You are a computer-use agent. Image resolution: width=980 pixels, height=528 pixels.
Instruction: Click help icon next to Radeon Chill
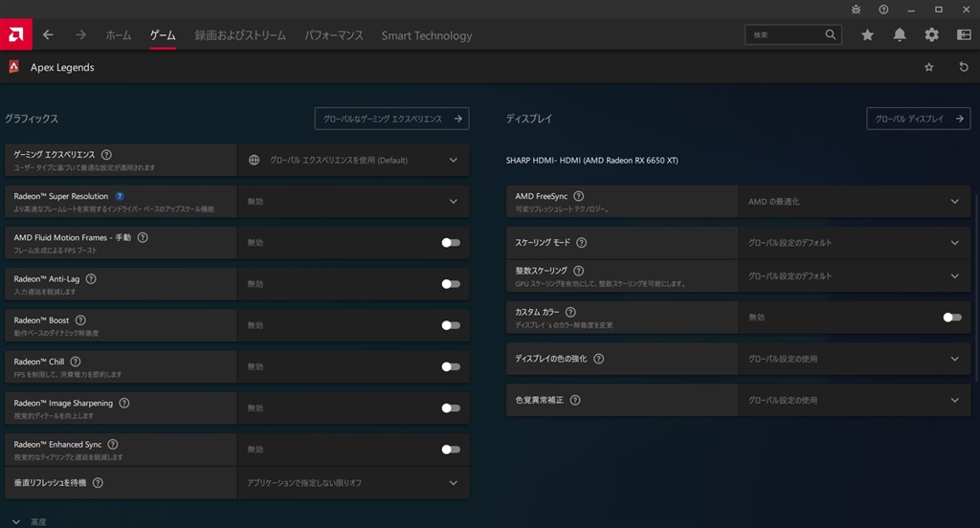[x=76, y=362]
